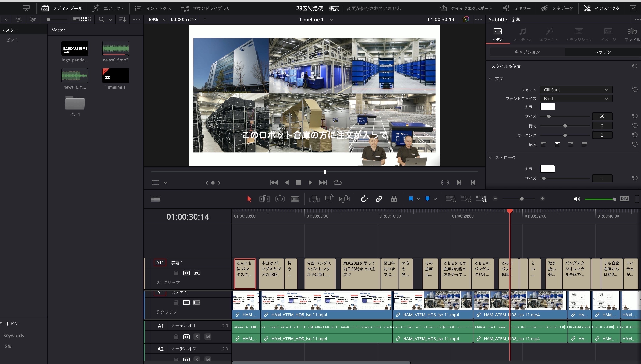Image resolution: width=641 pixels, height=364 pixels.
Task: Click the stroke color swatch
Action: tap(547, 169)
